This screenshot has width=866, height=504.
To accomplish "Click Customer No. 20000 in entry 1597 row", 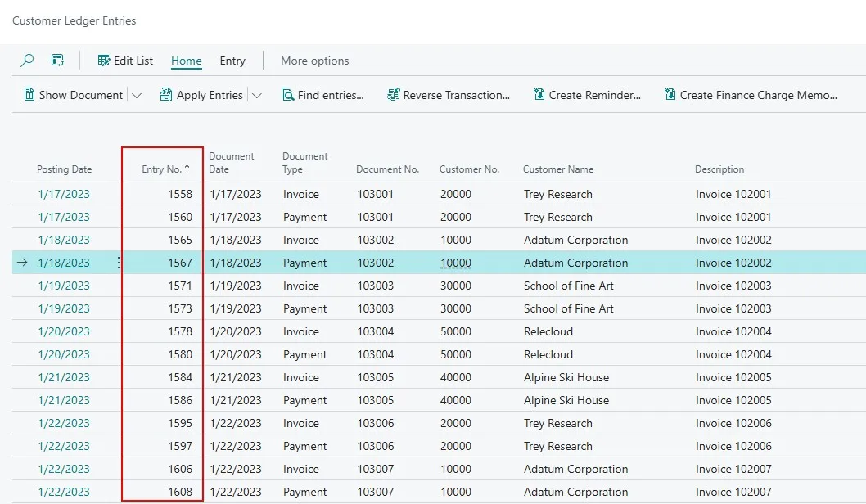I will coord(456,446).
